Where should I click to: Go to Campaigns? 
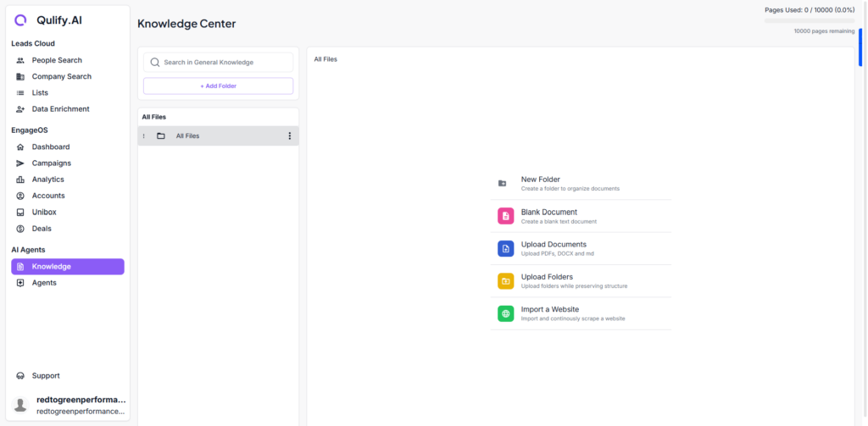(x=68, y=163)
